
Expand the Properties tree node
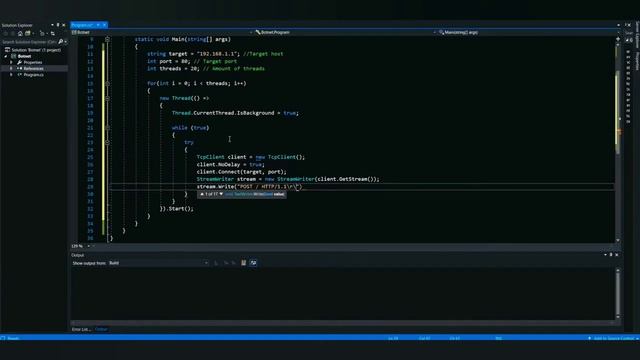11,62
